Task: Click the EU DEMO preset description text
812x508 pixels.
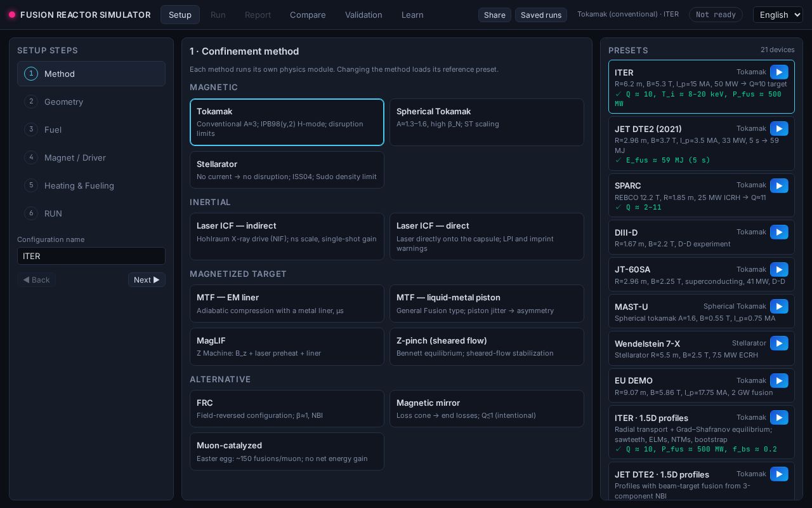Action: click(694, 392)
